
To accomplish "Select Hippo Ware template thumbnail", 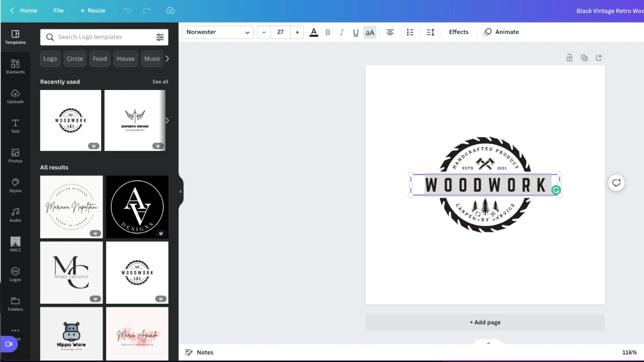I will click(71, 334).
